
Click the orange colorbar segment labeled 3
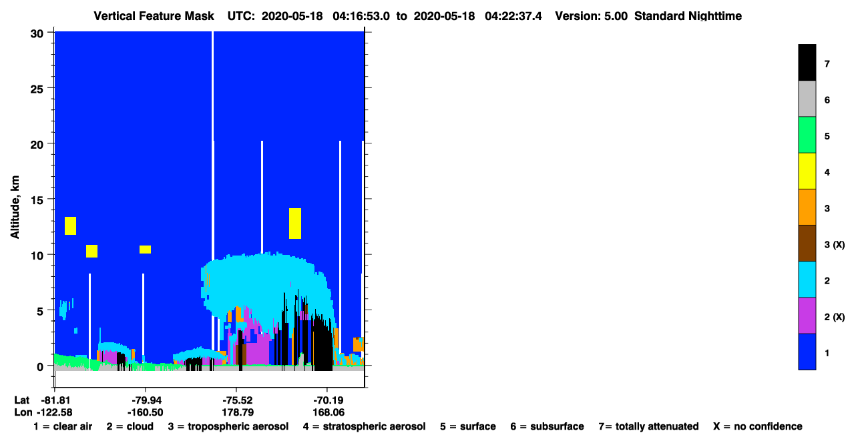[807, 207]
